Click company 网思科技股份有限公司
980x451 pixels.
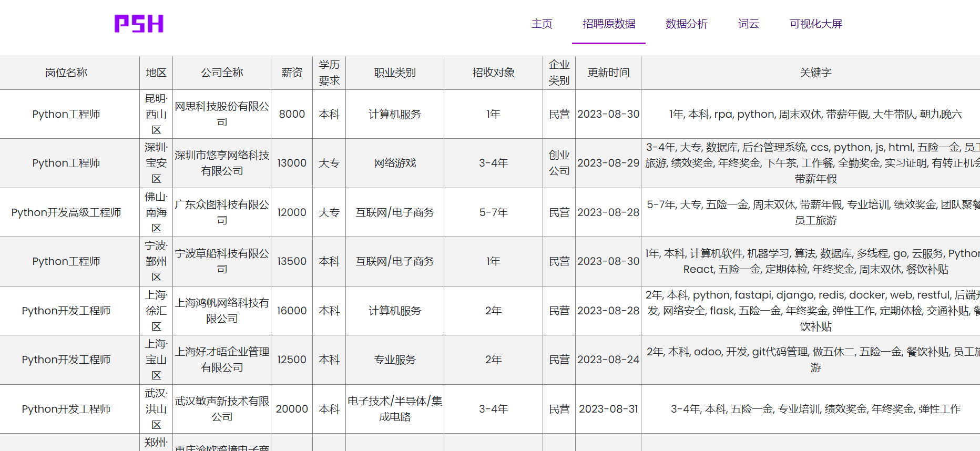coord(222,114)
